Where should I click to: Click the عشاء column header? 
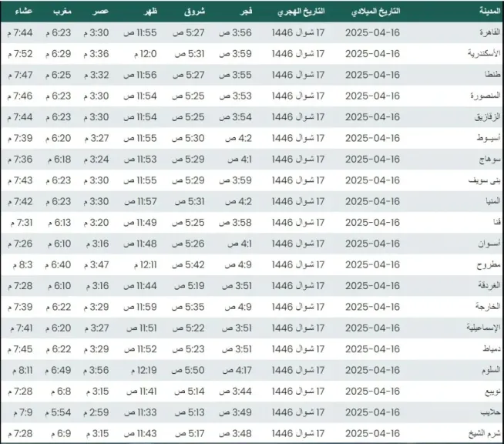[x=23, y=12]
